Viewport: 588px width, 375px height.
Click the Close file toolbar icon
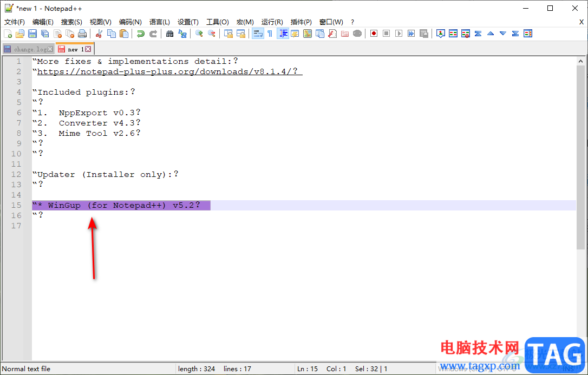tap(58, 34)
